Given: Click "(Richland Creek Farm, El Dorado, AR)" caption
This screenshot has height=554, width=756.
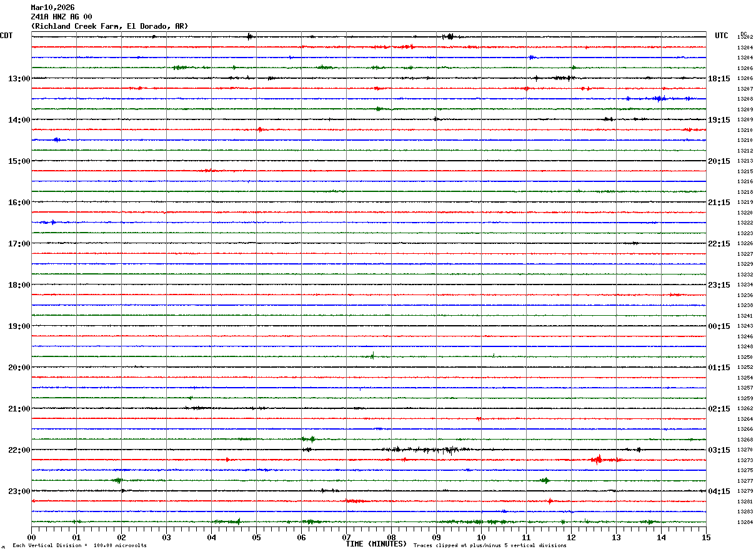Looking at the screenshot, I should point(109,26).
